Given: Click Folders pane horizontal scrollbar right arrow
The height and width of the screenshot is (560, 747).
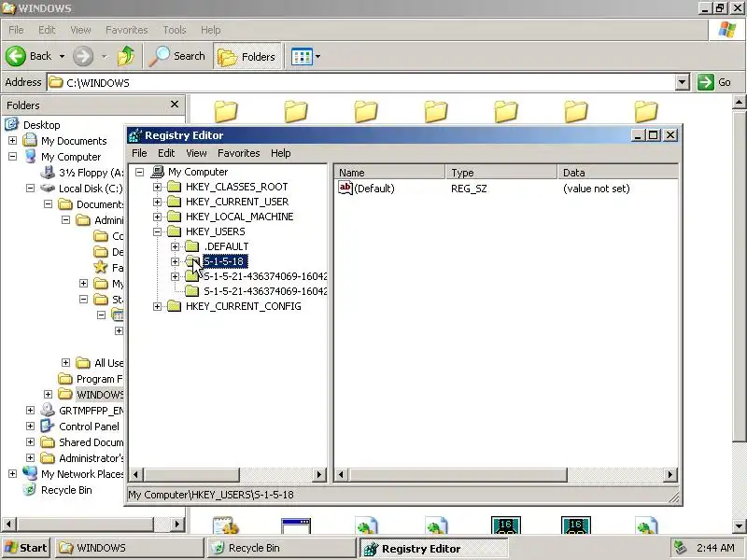Looking at the screenshot, I should click(x=177, y=525).
